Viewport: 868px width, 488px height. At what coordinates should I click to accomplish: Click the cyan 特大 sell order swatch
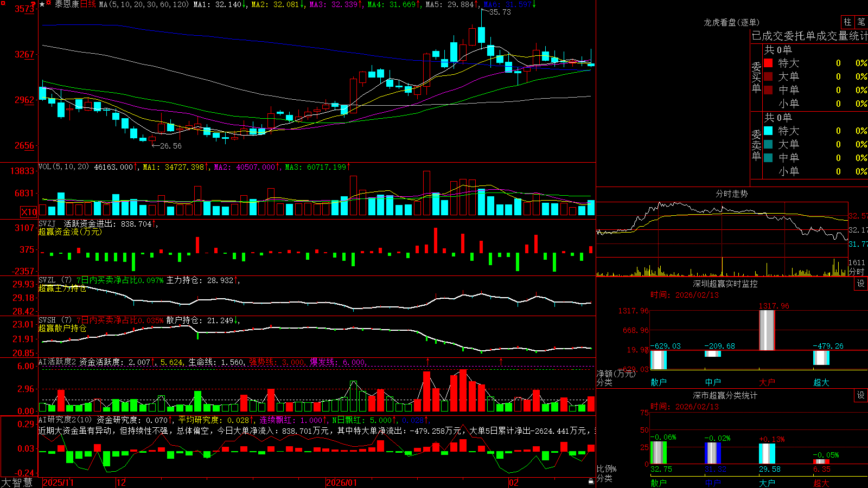(x=768, y=131)
